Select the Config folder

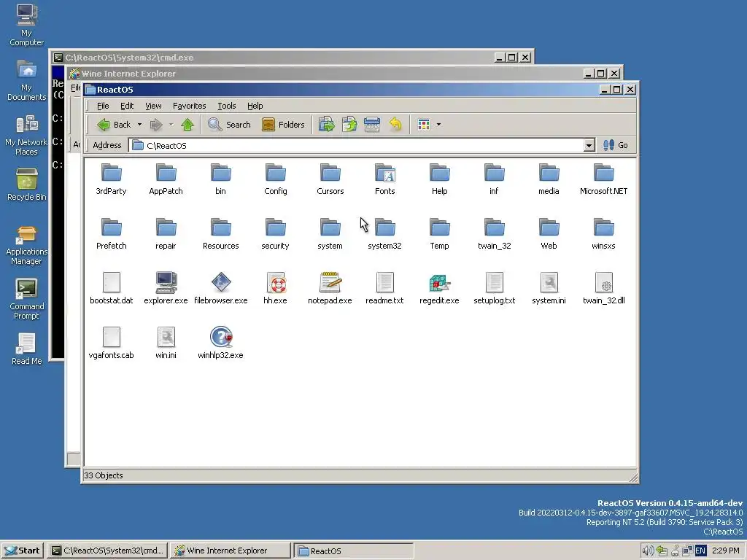click(x=275, y=179)
